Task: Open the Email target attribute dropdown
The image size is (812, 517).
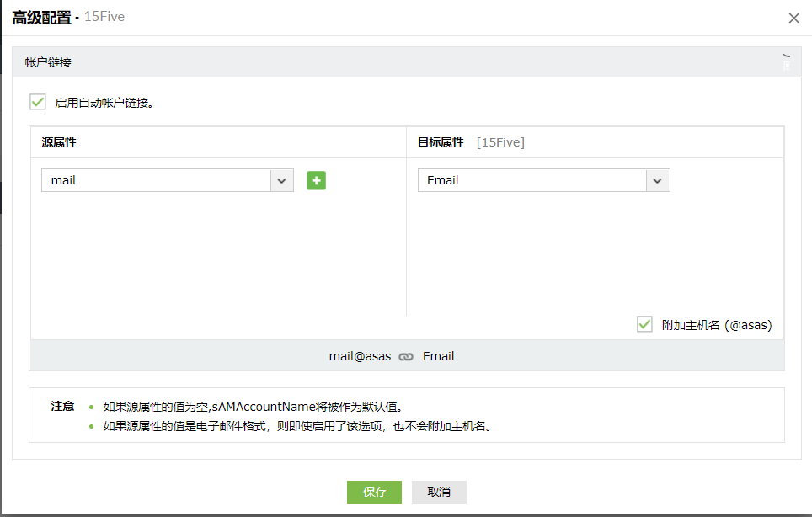Action: tap(657, 180)
